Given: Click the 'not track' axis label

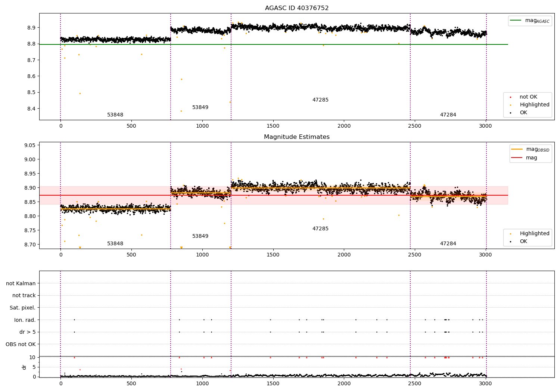Looking at the screenshot, I should (24, 296).
